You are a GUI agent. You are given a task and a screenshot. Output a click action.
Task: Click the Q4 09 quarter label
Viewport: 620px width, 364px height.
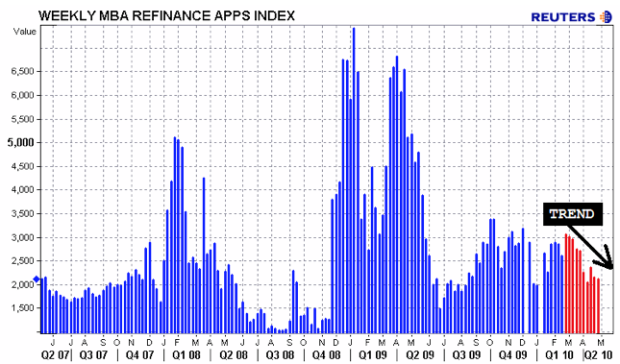(x=513, y=354)
